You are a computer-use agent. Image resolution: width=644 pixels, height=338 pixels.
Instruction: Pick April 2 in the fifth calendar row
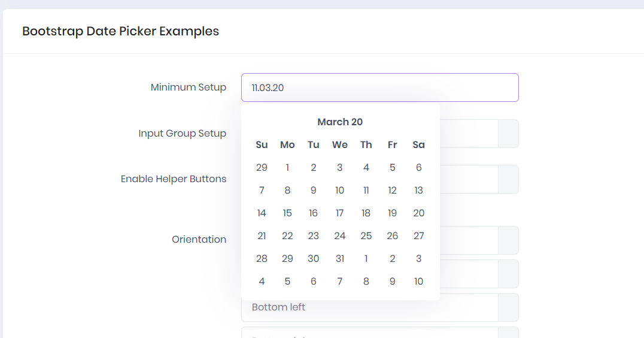(392, 259)
